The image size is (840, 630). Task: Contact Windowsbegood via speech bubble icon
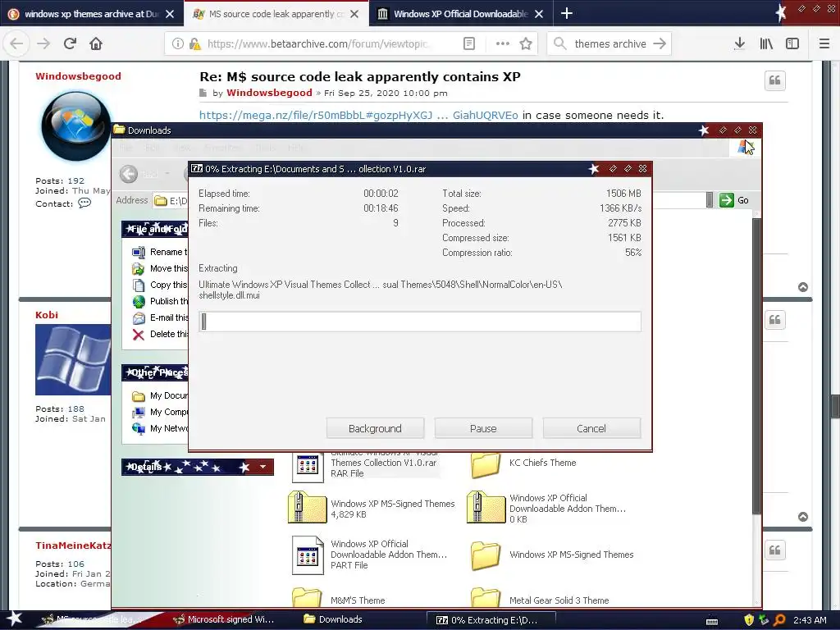pos(84,203)
